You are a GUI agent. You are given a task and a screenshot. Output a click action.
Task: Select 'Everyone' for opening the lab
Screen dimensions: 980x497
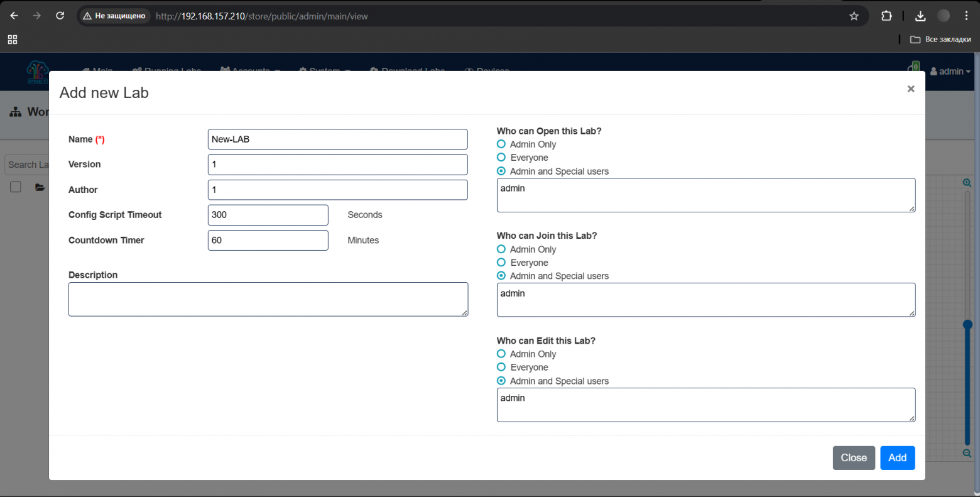pyautogui.click(x=501, y=157)
